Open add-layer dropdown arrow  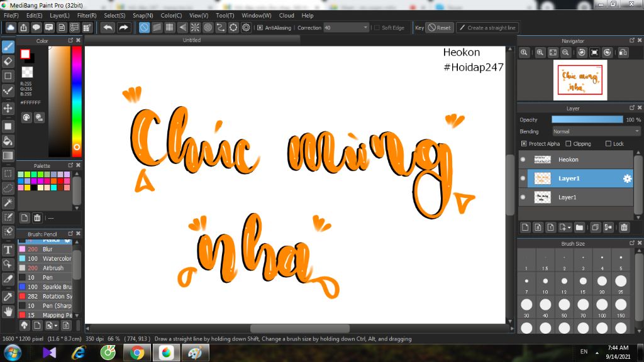569,228
